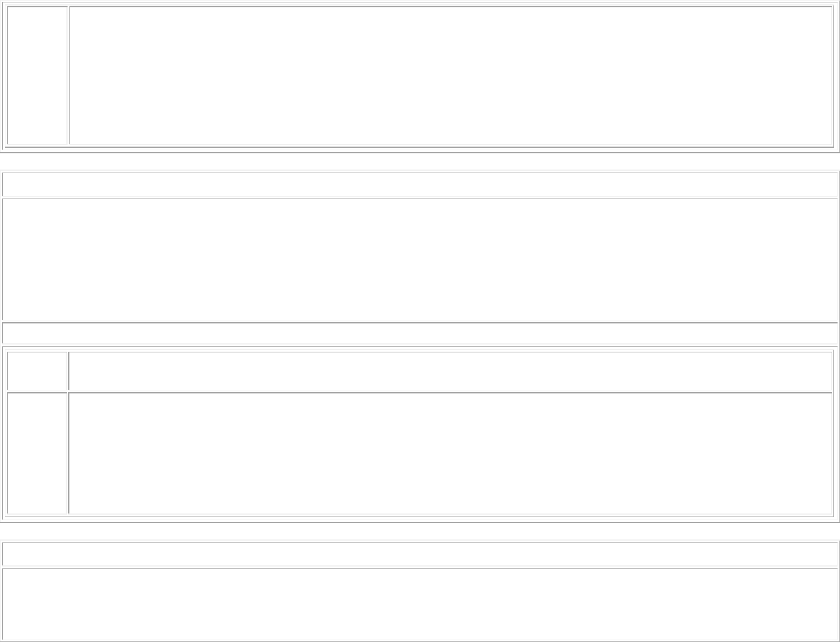Click the wide right cell of the topmost table
Screen dimensions: 840x642
tap(451, 75)
